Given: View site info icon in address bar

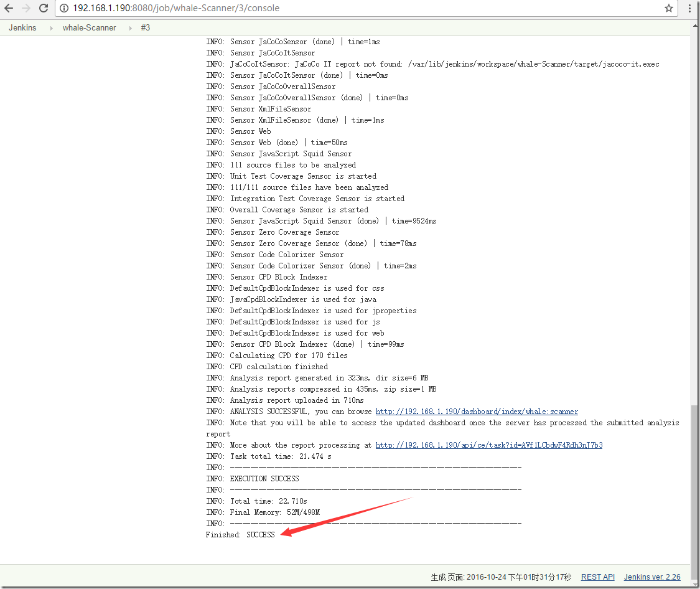Looking at the screenshot, I should 64,8.
